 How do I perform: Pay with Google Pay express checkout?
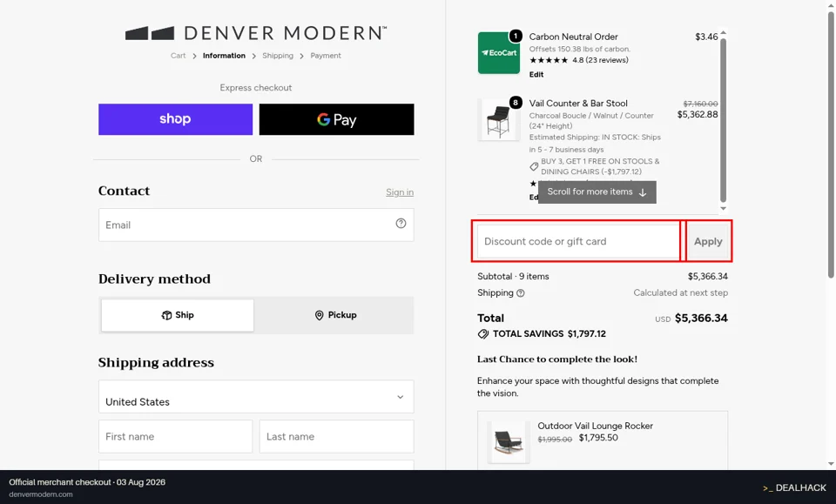336,119
